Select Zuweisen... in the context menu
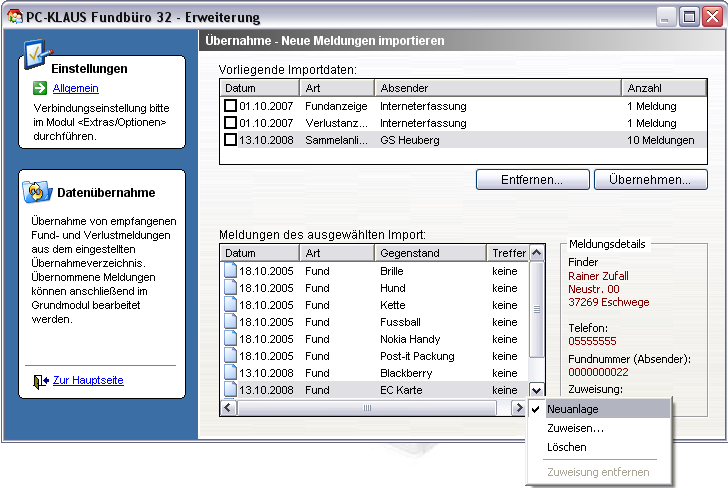The image size is (728, 488). point(575,428)
